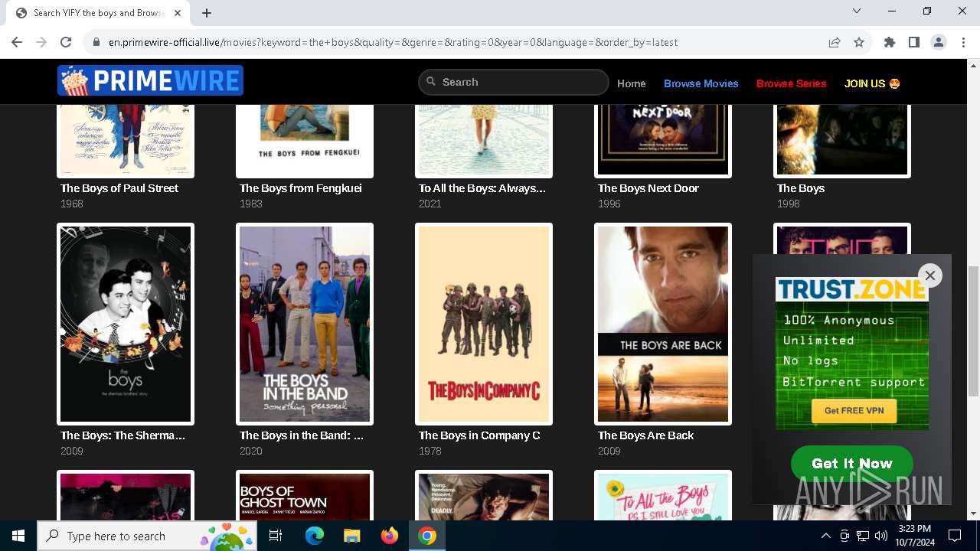Click year 2021 under To All the Boys
Viewport: 980px width, 551px height.
tap(430, 204)
